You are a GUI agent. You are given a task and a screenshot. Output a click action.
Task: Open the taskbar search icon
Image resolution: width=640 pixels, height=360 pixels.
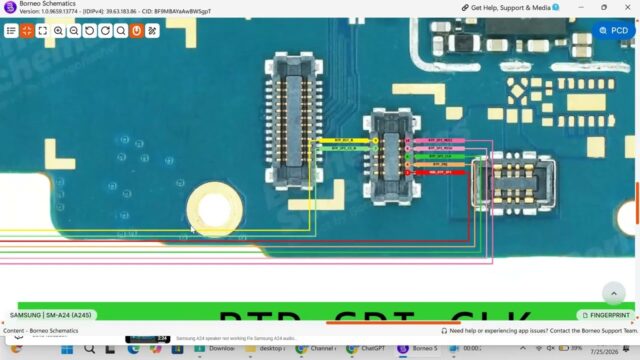(x=89, y=349)
